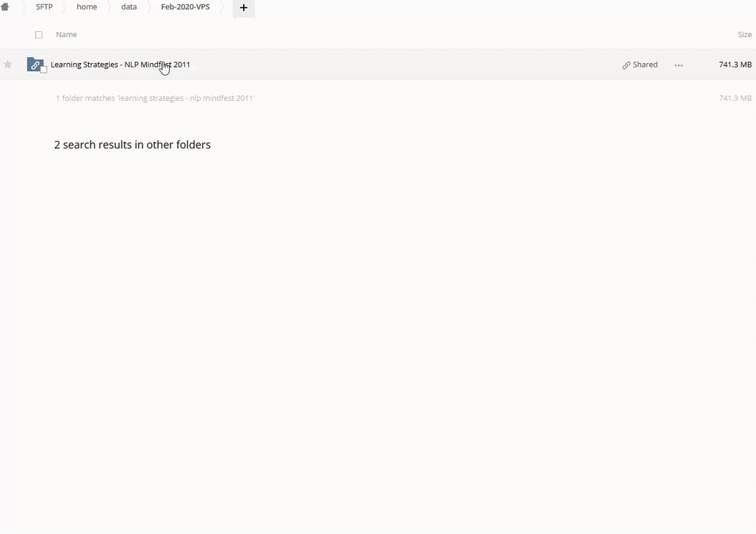Sort files by the Name column header
The image size is (756, 534).
click(x=66, y=34)
